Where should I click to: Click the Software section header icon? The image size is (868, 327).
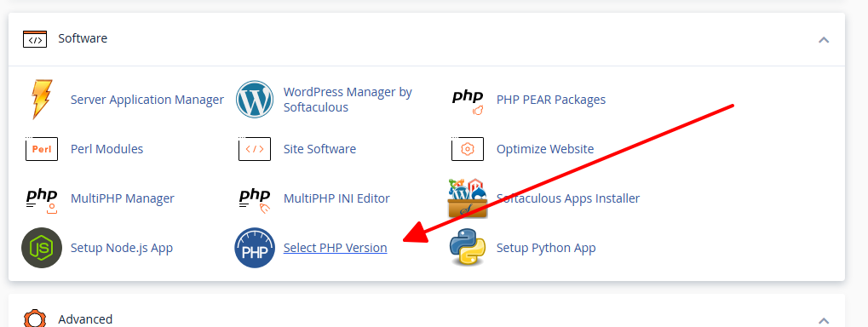pos(35,39)
